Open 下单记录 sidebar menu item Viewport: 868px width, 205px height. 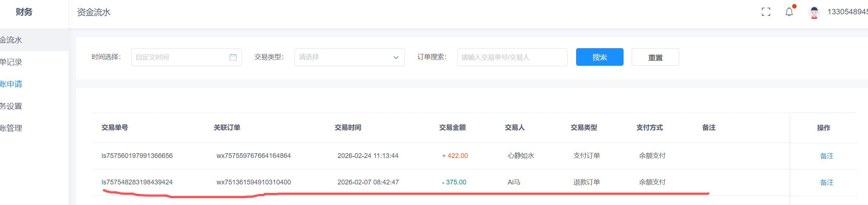[11, 62]
